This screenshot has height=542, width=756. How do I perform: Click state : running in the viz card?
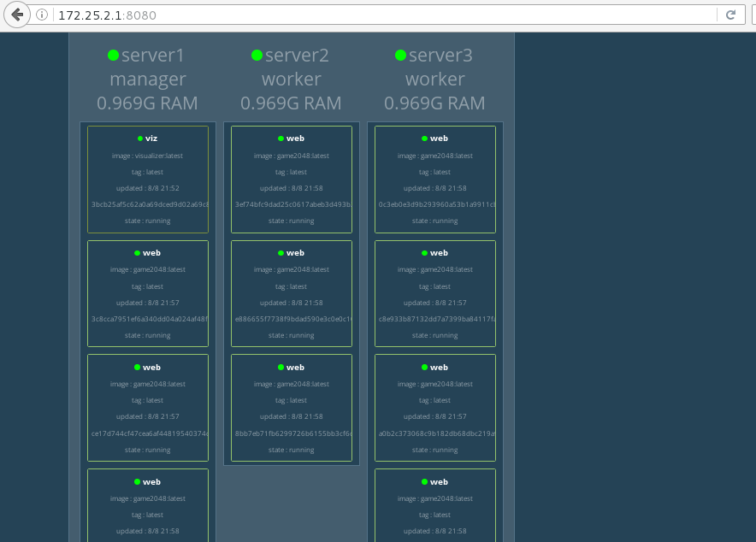(148, 221)
